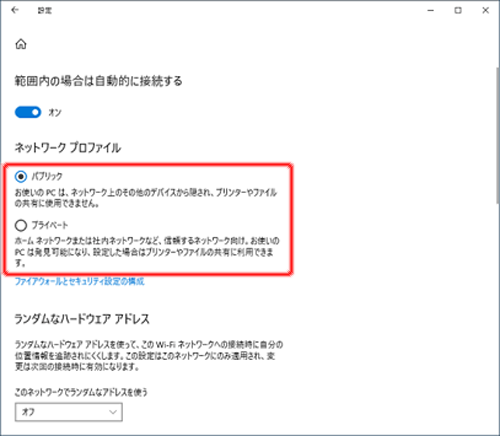Open the random address オフ dropdown
The image size is (500, 436).
(69, 412)
